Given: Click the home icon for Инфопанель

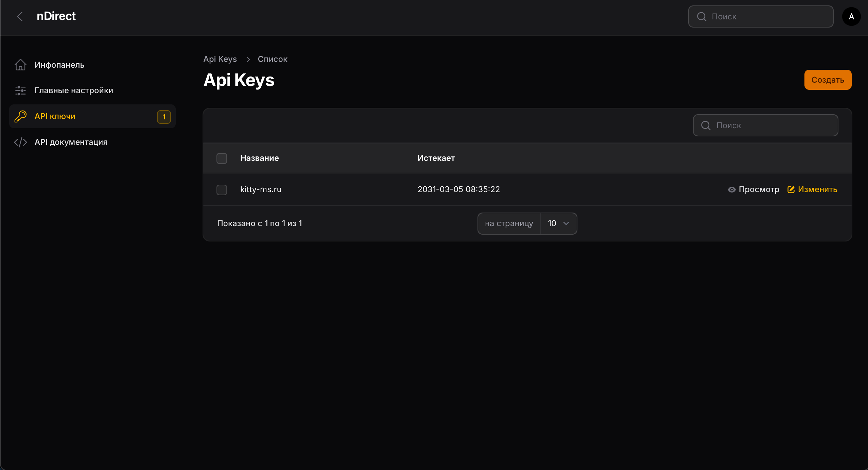Looking at the screenshot, I should coord(20,65).
